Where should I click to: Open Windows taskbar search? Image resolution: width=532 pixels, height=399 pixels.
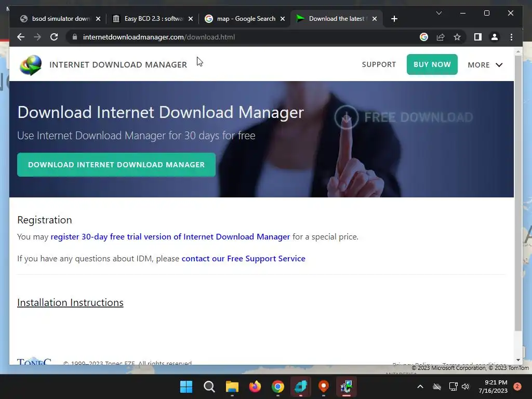[209, 387]
